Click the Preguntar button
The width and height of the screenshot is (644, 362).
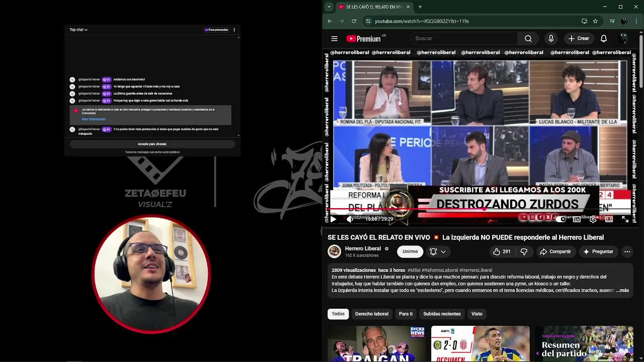pos(598,251)
